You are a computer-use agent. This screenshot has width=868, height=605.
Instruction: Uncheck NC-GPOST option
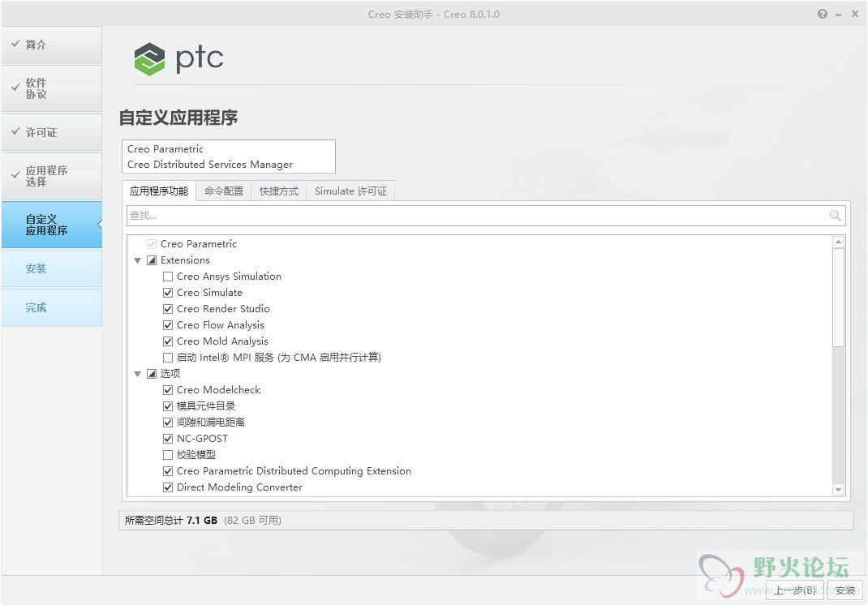168,439
